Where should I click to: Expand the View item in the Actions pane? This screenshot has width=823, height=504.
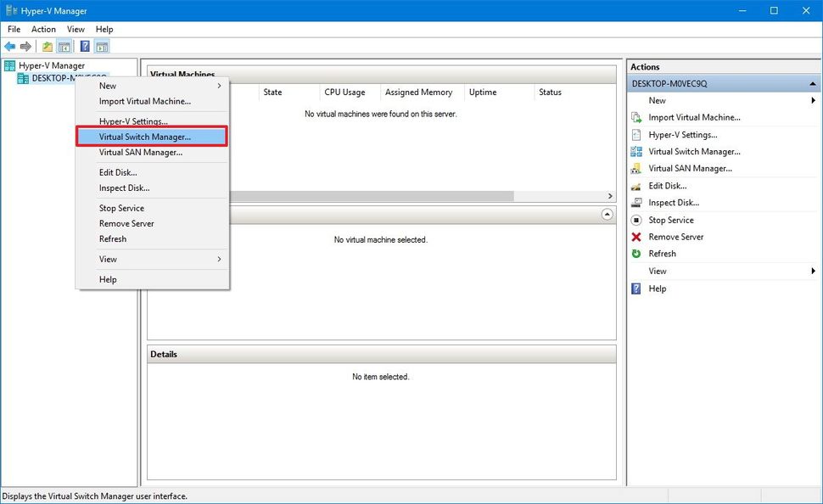pyautogui.click(x=657, y=271)
